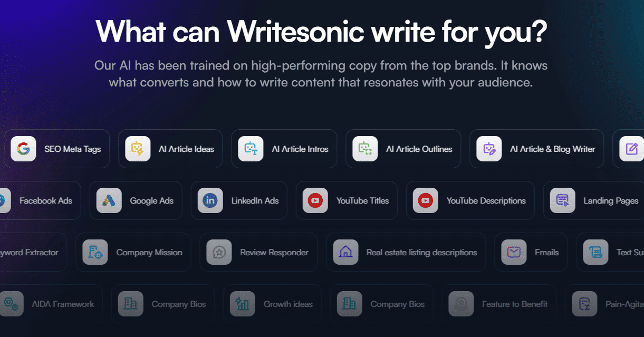The image size is (644, 337).
Task: Click the 'Our AI has been trained' paragraph
Action: pyautogui.click(x=321, y=74)
